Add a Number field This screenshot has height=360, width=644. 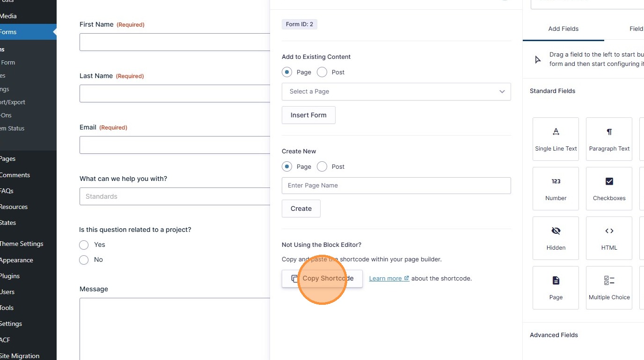[556, 188]
